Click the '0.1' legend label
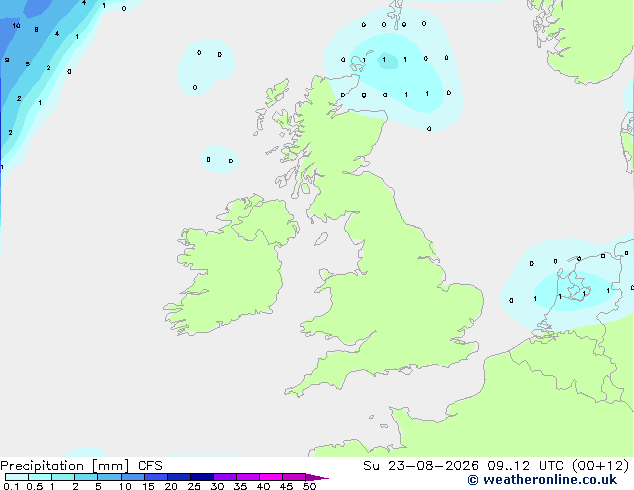The image size is (634, 490). coord(11,486)
